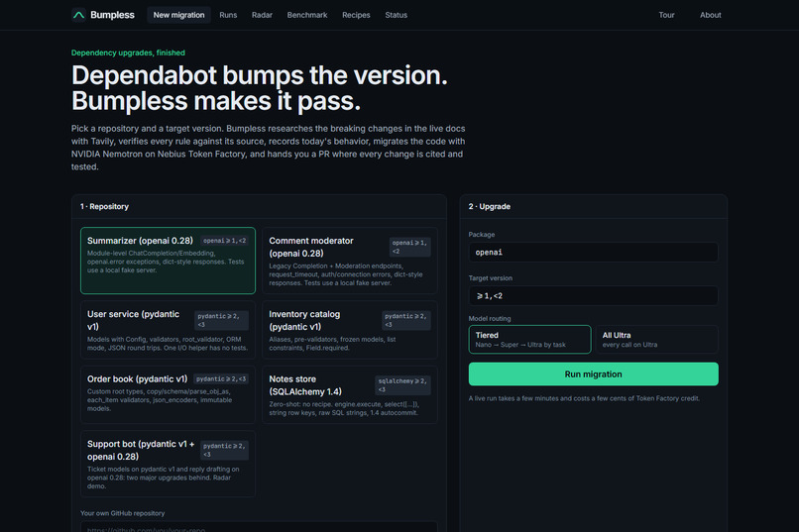This screenshot has width=799, height=532.
Task: Select the Summarizer (openai 0.28) repository card
Action: (168, 261)
